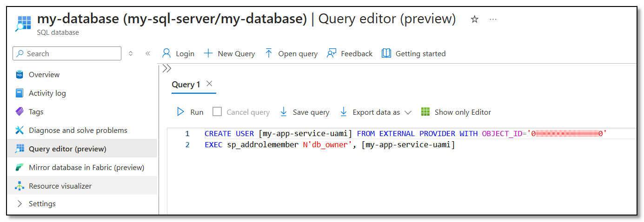Open the more options ellipsis in header

click(493, 20)
